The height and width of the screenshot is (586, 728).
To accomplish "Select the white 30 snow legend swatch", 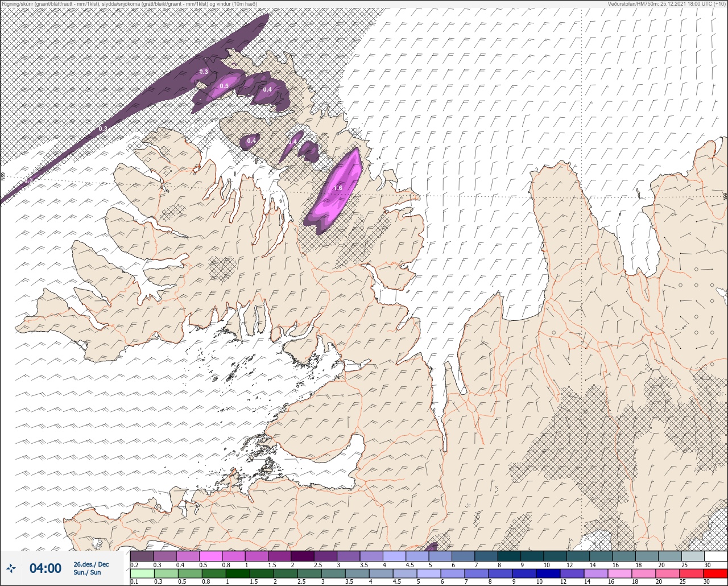I will (715, 556).
